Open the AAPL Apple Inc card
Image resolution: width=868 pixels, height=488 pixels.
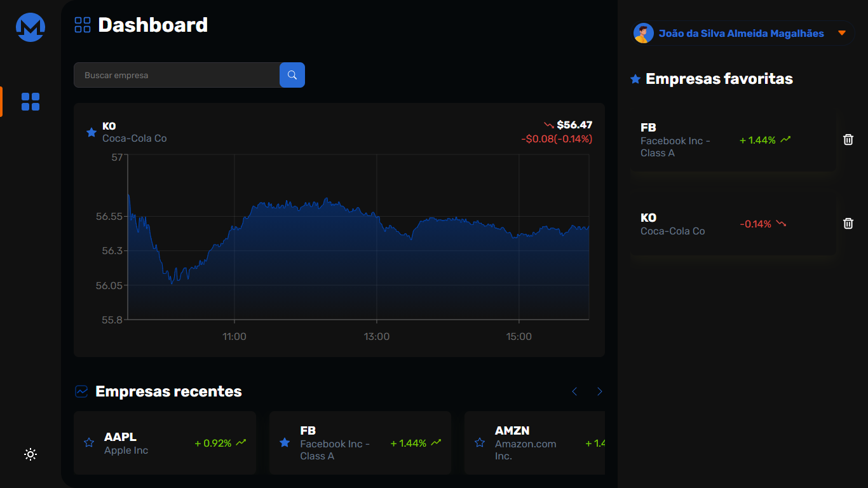point(165,443)
